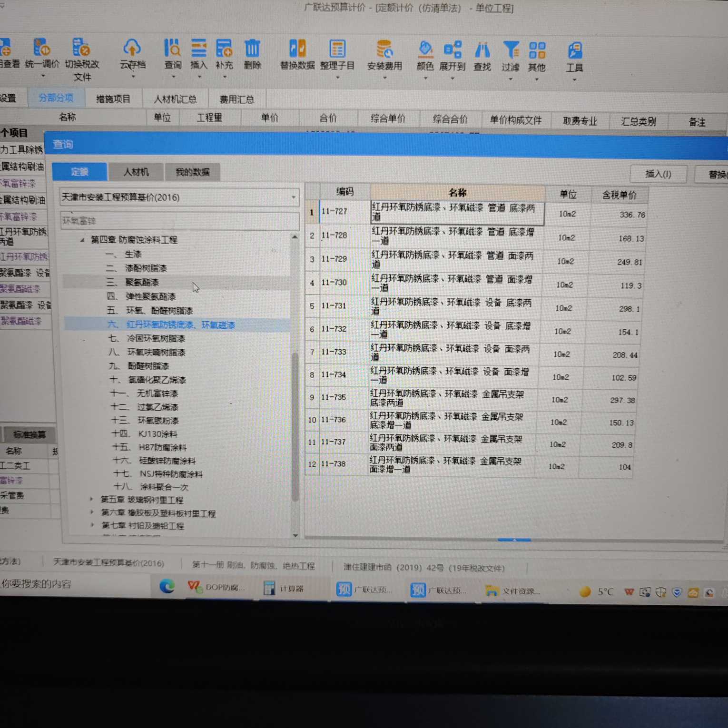Viewport: 728px width, 728px height.
Task: Open 计算器 calculator from the taskbar
Action: 284,589
